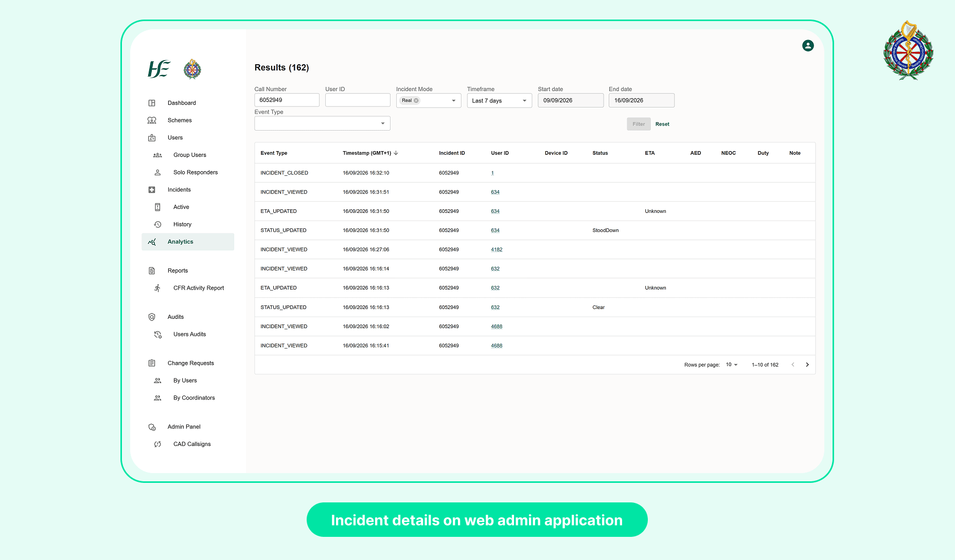Screen dimensions: 955x560
Task: Click the Event Type column header
Action: (274, 153)
